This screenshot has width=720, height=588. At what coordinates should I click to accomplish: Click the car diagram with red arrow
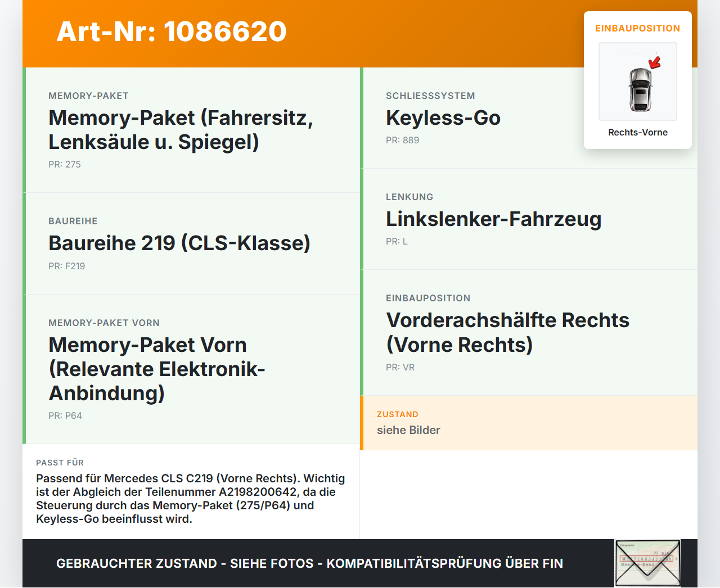tap(638, 82)
